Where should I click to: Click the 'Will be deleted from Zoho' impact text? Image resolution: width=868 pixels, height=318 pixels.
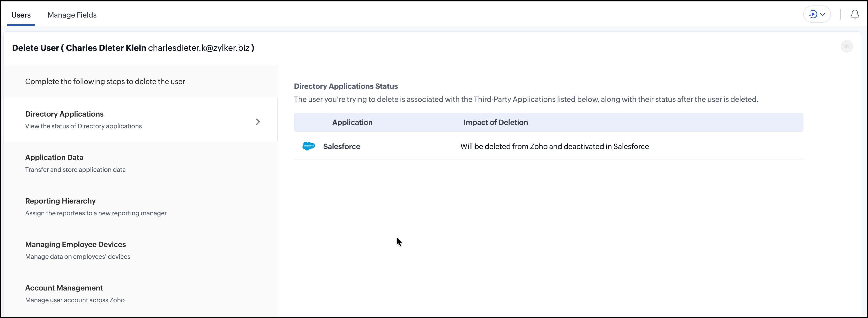pyautogui.click(x=554, y=146)
